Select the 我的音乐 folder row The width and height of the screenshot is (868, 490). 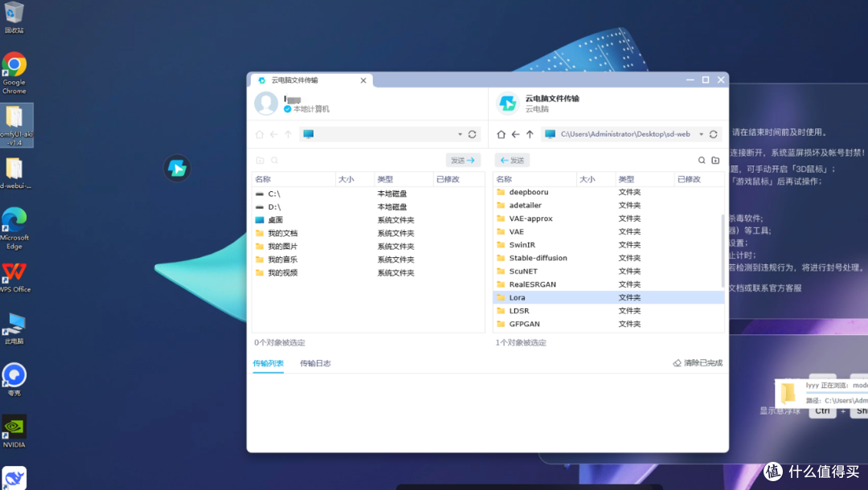coord(368,260)
